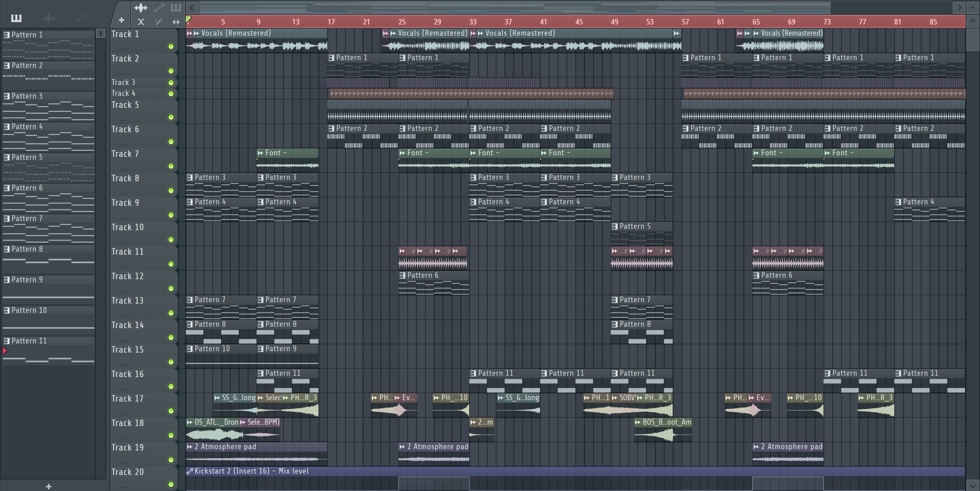The width and height of the screenshot is (980, 491).
Task: Select the Track 19 header label
Action: pyautogui.click(x=128, y=448)
